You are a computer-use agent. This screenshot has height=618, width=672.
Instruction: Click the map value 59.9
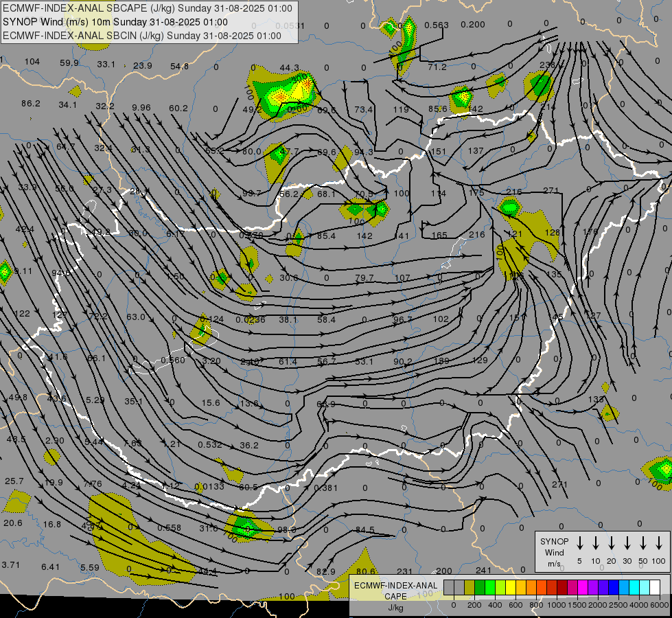[x=69, y=62]
